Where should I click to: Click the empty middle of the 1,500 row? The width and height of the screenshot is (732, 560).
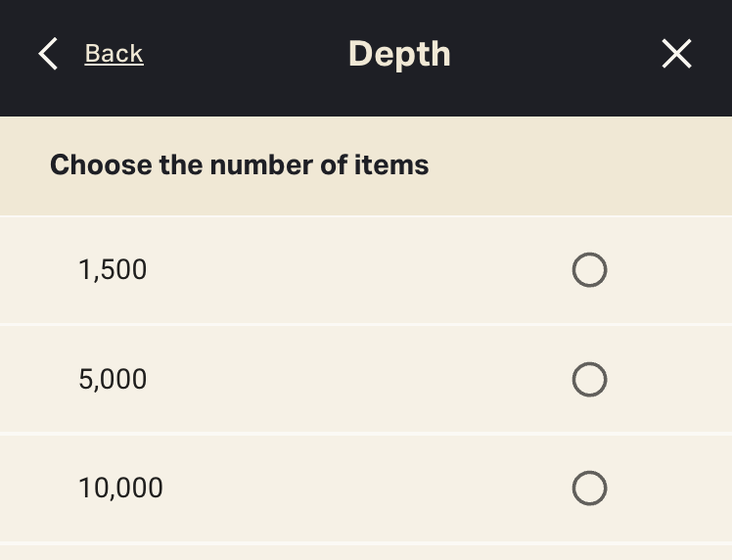(x=362, y=269)
